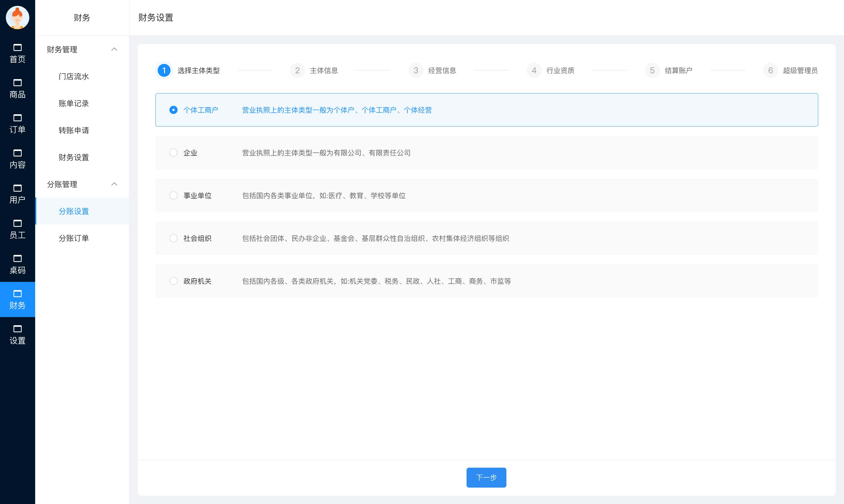Select the 企业 radio option
The width and height of the screenshot is (844, 504).
pyautogui.click(x=173, y=153)
